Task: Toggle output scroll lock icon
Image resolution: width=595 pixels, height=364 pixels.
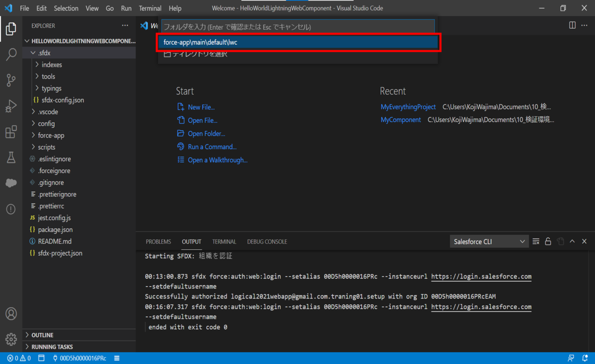Action: pos(548,242)
